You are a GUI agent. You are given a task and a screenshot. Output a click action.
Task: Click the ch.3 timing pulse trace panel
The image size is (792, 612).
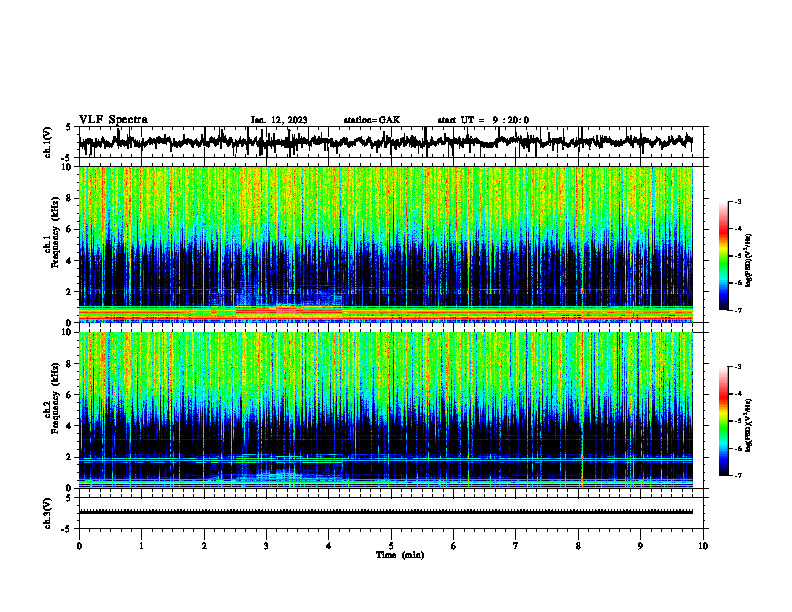[391, 513]
